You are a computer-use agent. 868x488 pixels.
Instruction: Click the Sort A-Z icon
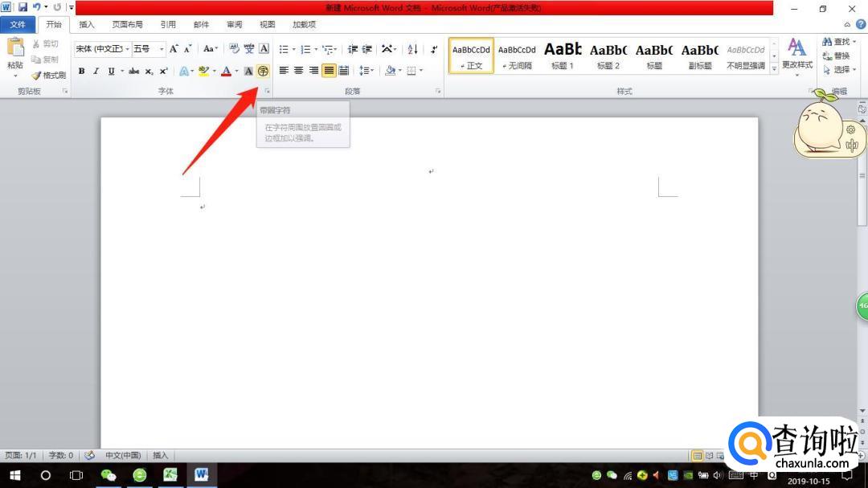point(412,49)
